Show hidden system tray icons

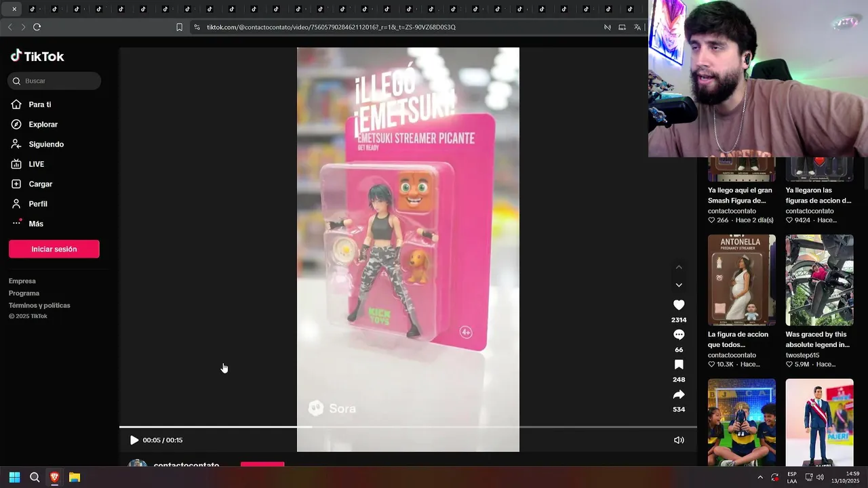[x=760, y=477]
